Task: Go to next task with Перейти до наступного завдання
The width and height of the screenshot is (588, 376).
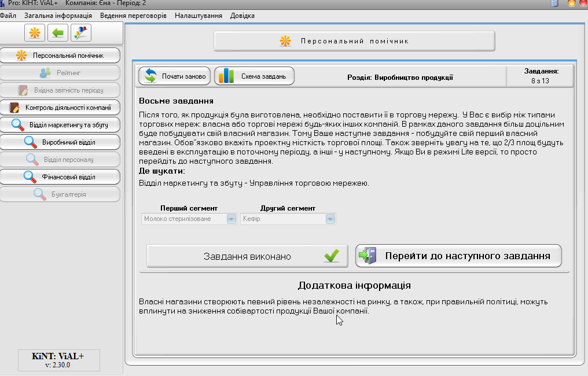Action: click(x=458, y=256)
